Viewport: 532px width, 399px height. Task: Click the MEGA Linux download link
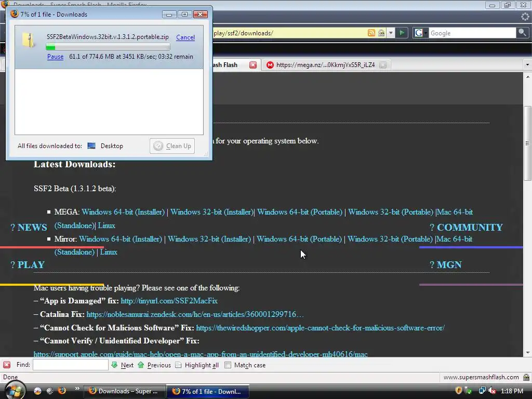[x=107, y=225]
